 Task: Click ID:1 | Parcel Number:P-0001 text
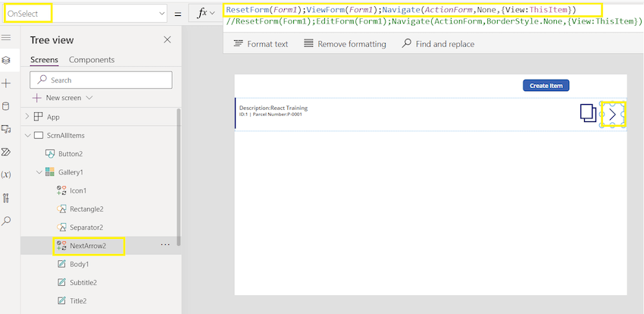tap(270, 115)
